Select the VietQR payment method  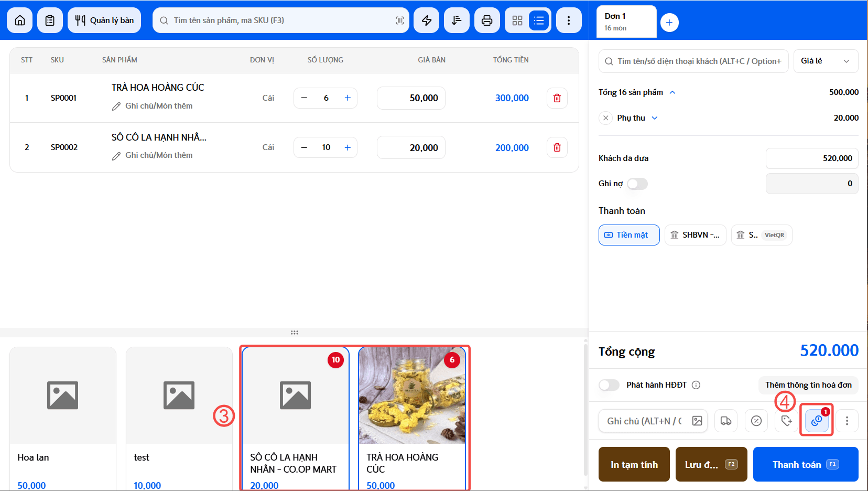762,235
